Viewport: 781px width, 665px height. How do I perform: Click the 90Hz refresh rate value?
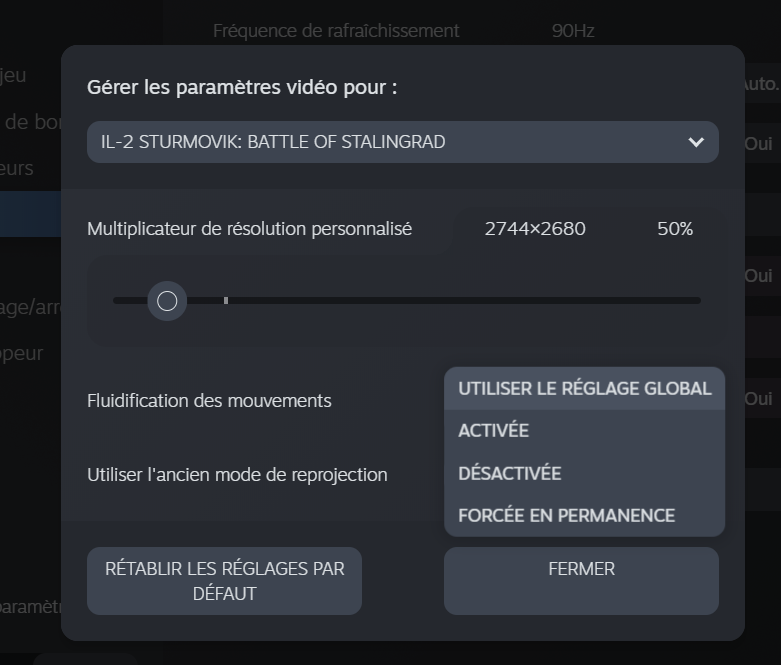click(573, 31)
